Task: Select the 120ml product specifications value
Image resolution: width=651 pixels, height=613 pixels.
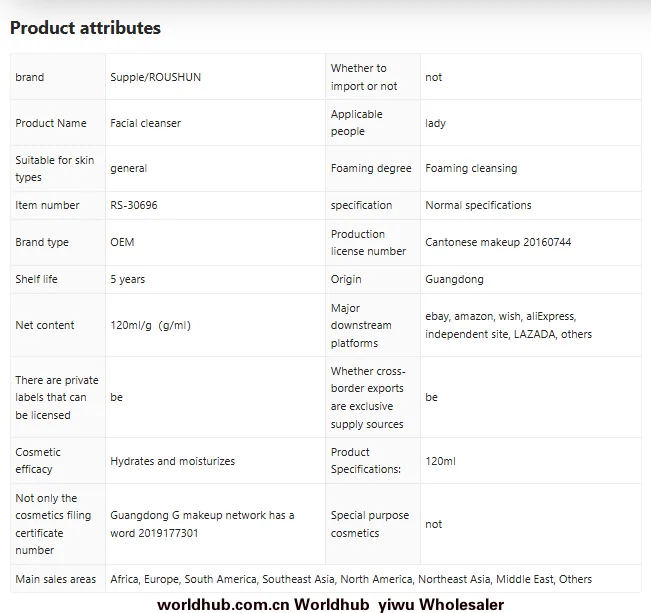Action: [440, 461]
